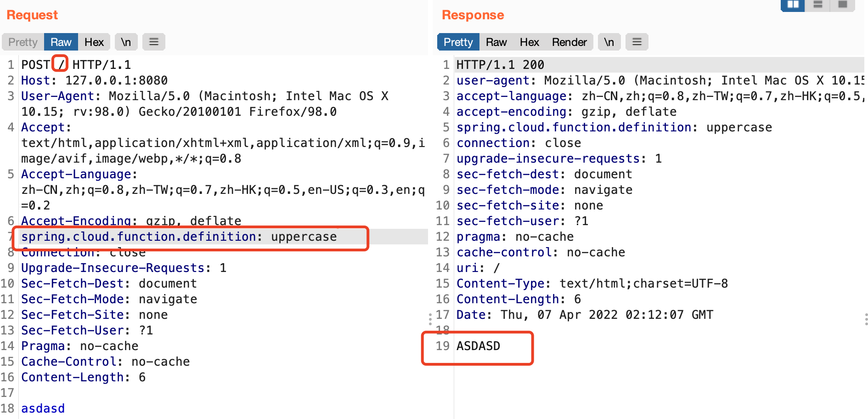Select side-by-side split layout icon
Image resolution: width=868 pixels, height=419 pixels.
[x=793, y=5]
